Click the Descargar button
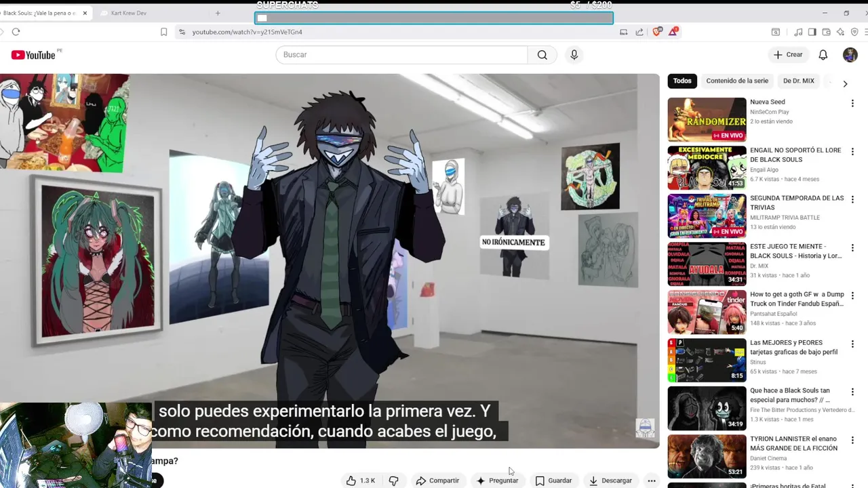868x488 pixels. [610, 481]
